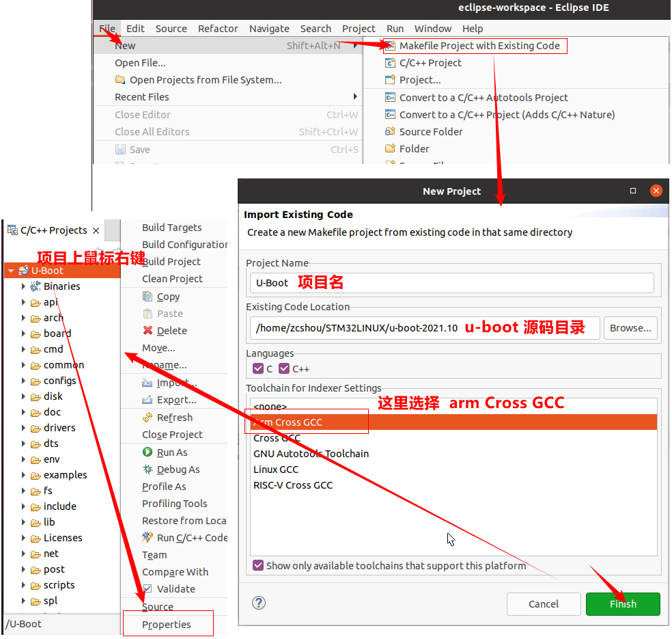Open the Recent Files submenu arrow

click(x=355, y=96)
